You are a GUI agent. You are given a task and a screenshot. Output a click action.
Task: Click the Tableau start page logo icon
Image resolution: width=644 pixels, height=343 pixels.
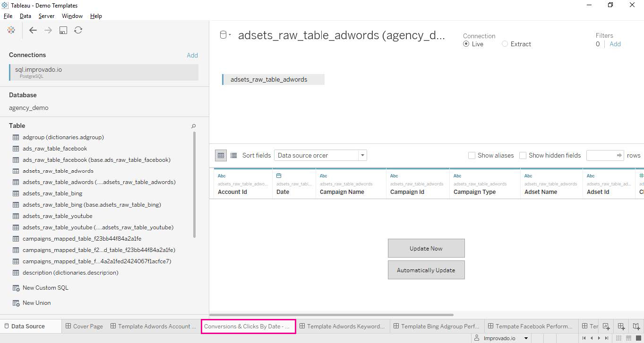pos(11,30)
